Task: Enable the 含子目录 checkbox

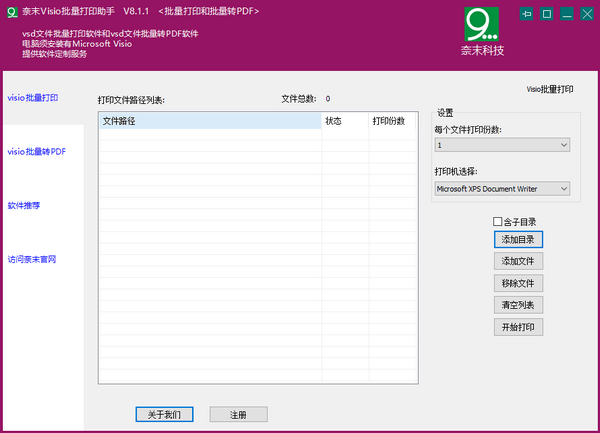Action: point(498,221)
